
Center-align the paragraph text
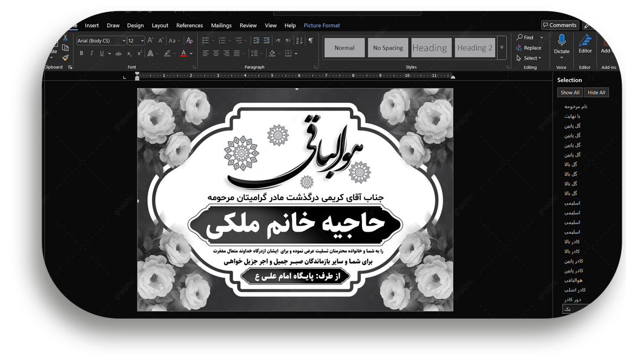point(216,53)
